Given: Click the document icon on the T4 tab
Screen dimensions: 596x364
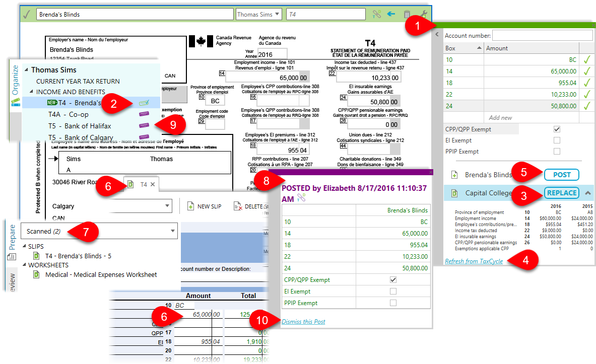Looking at the screenshot, I should coord(130,184).
